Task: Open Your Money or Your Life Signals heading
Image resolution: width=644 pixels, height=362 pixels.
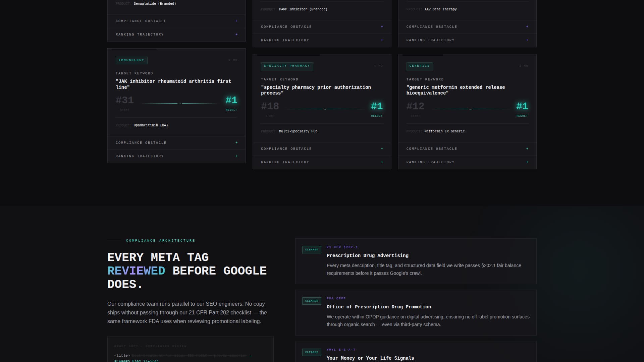Action: (x=370, y=358)
